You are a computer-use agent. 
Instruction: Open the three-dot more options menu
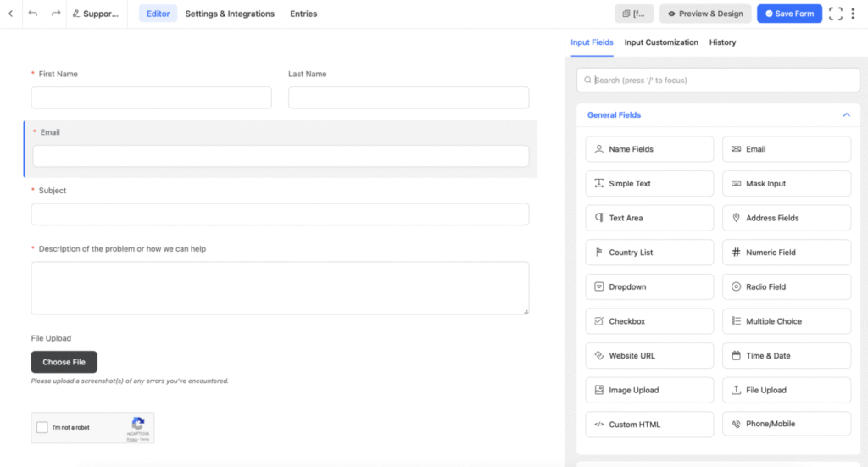[x=853, y=14]
